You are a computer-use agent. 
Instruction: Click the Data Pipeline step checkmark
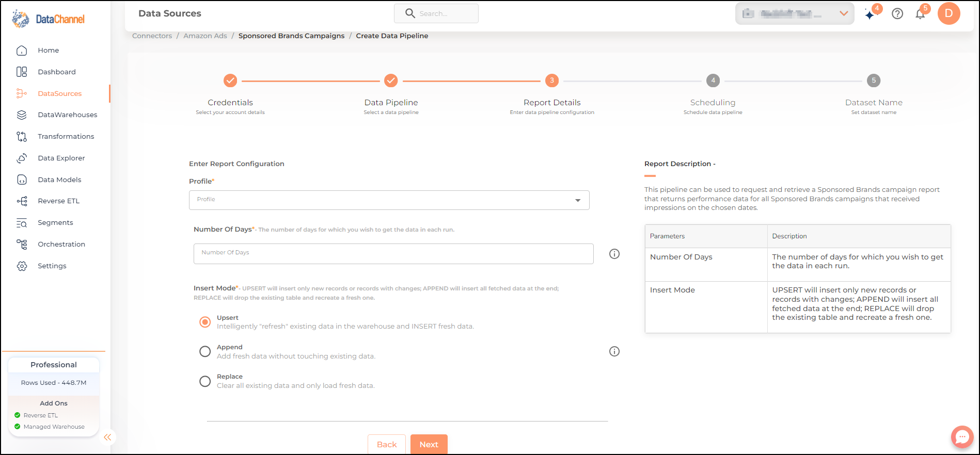(391, 80)
